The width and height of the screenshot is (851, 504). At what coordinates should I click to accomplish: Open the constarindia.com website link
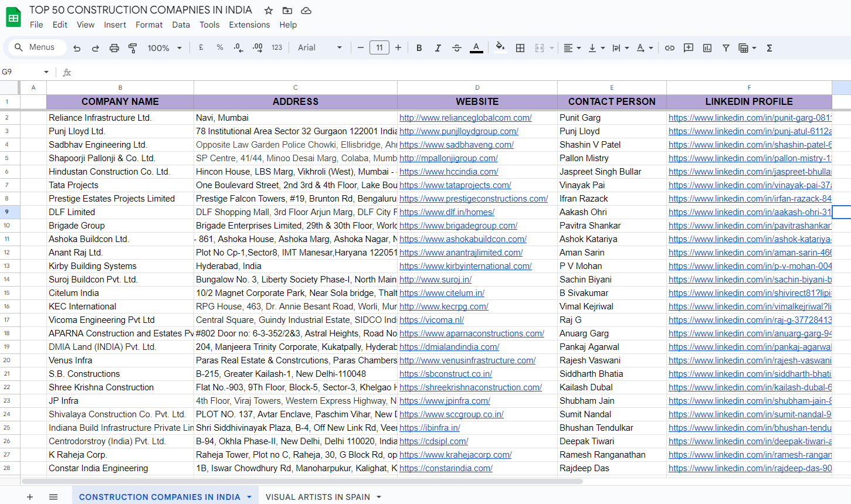click(446, 468)
